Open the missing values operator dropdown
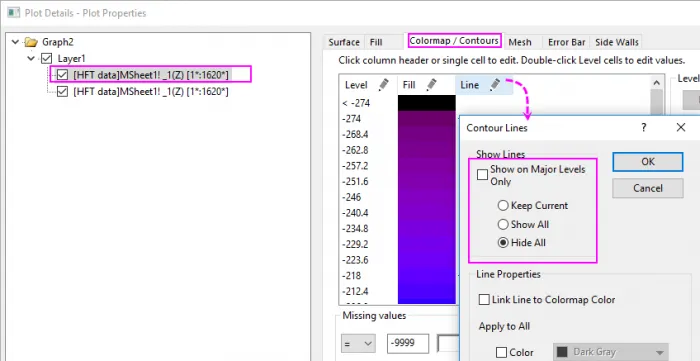The width and height of the screenshot is (700, 361). (358, 343)
